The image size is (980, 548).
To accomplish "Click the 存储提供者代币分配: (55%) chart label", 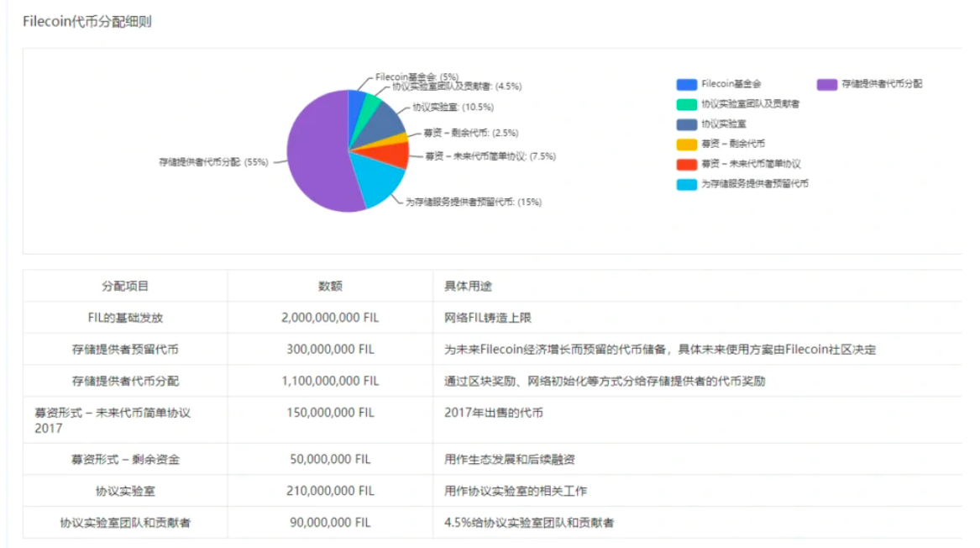I will pyautogui.click(x=213, y=162).
